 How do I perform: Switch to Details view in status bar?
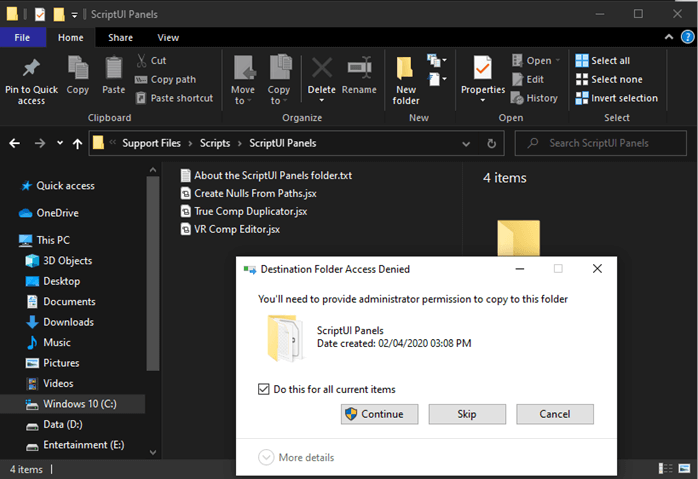click(x=666, y=468)
